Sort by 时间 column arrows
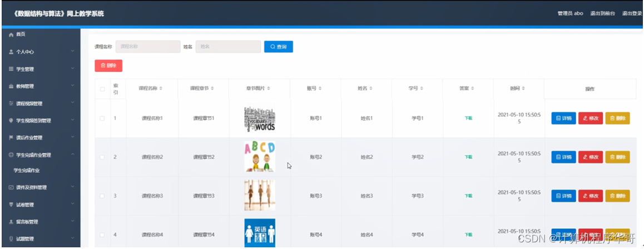The width and height of the screenshot is (644, 249). (524, 88)
